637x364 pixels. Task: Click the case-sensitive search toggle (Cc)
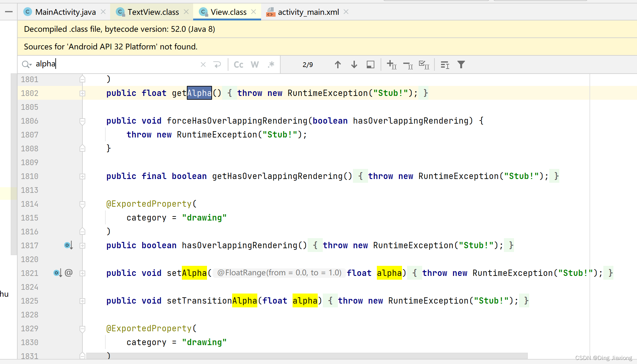[x=238, y=64]
